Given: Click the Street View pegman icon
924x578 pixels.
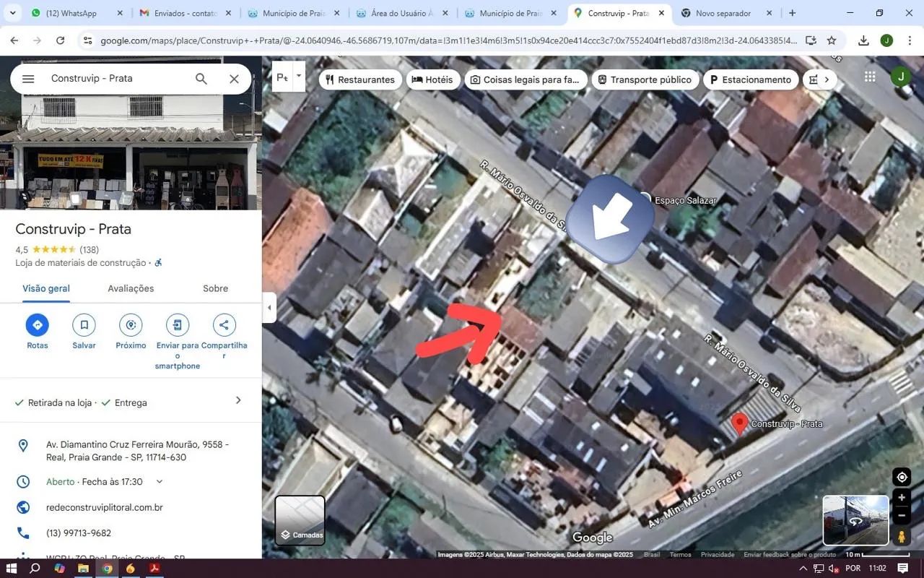Looking at the screenshot, I should click(902, 536).
